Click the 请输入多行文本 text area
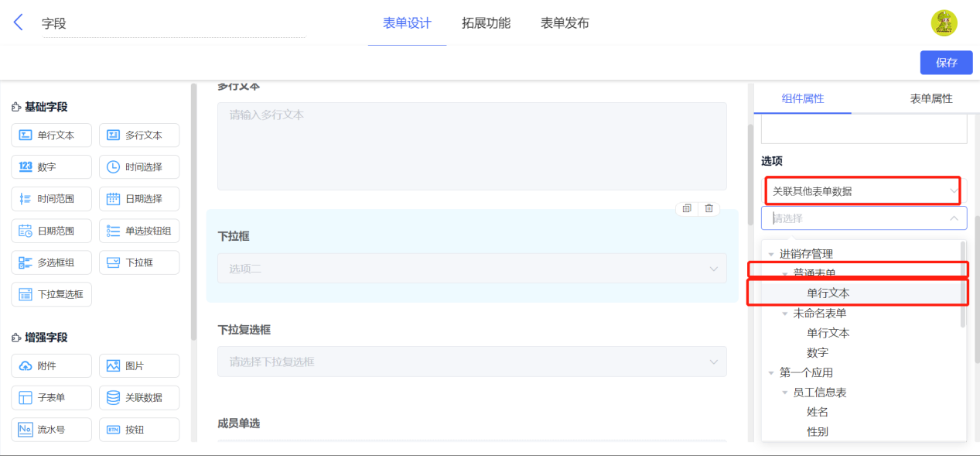 [472, 146]
